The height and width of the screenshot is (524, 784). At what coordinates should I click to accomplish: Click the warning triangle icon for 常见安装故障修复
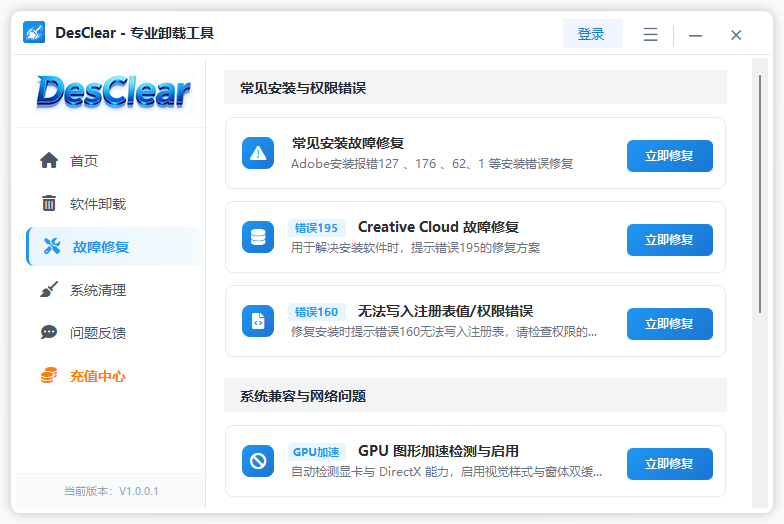258,153
